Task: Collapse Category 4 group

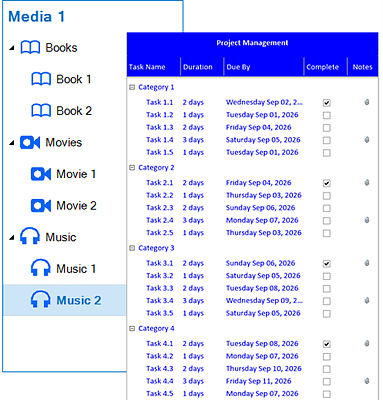Action: (x=132, y=329)
